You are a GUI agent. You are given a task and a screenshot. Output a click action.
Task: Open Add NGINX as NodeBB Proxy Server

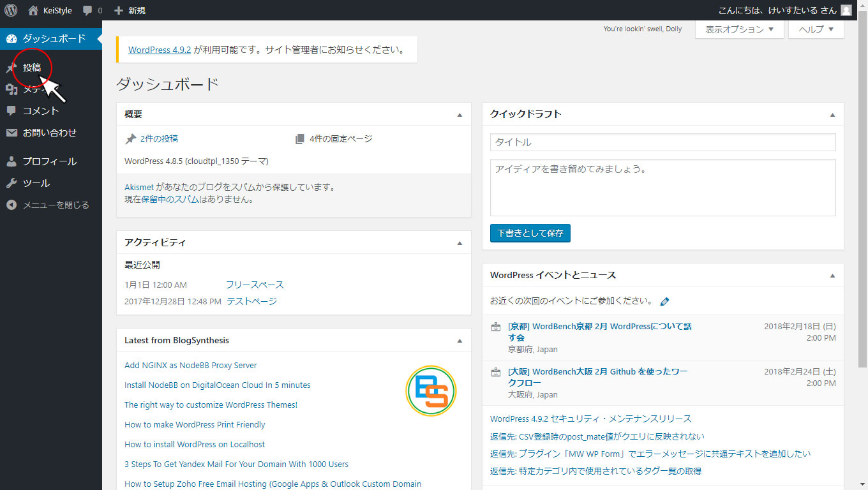(191, 366)
